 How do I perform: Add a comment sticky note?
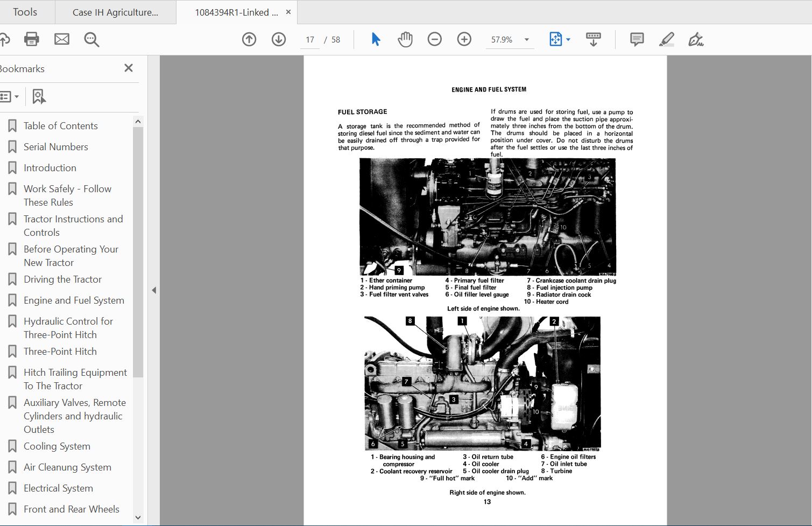coord(637,39)
